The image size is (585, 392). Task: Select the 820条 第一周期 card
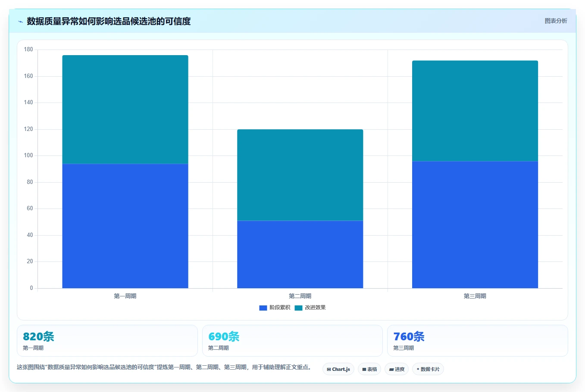point(107,341)
